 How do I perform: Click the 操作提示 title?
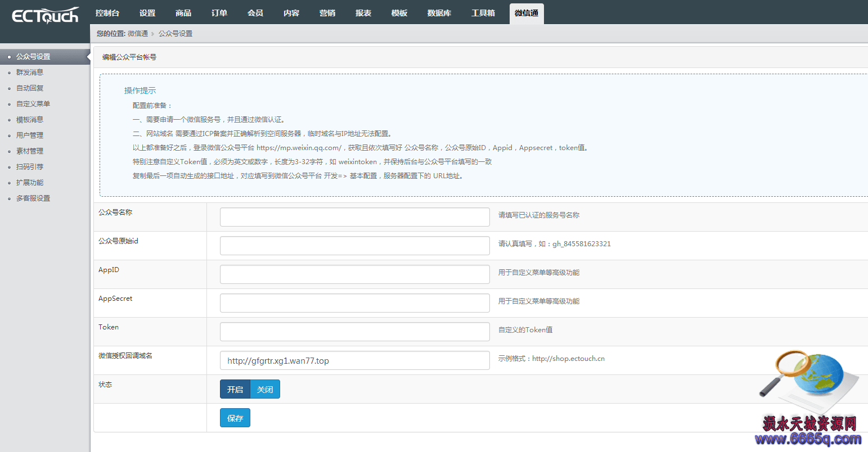pos(140,91)
